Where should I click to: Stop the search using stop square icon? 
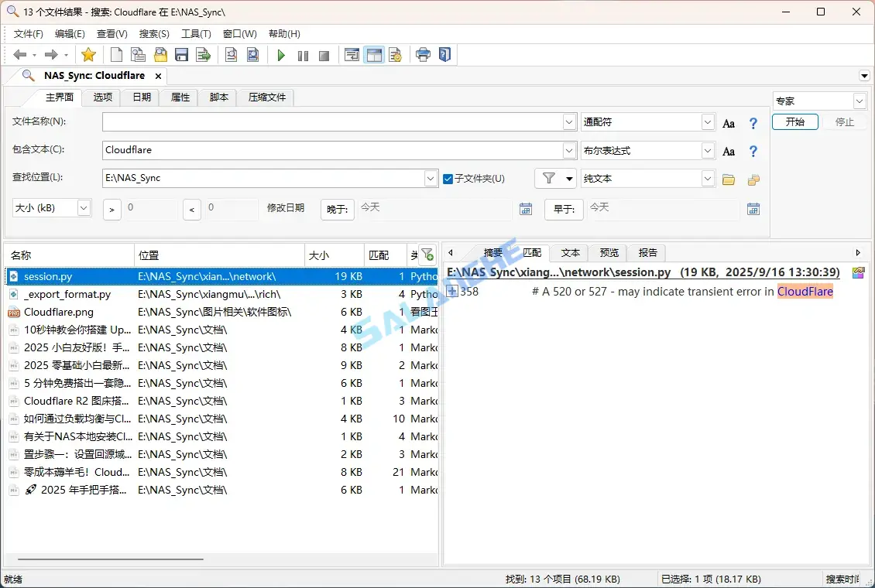(x=324, y=54)
